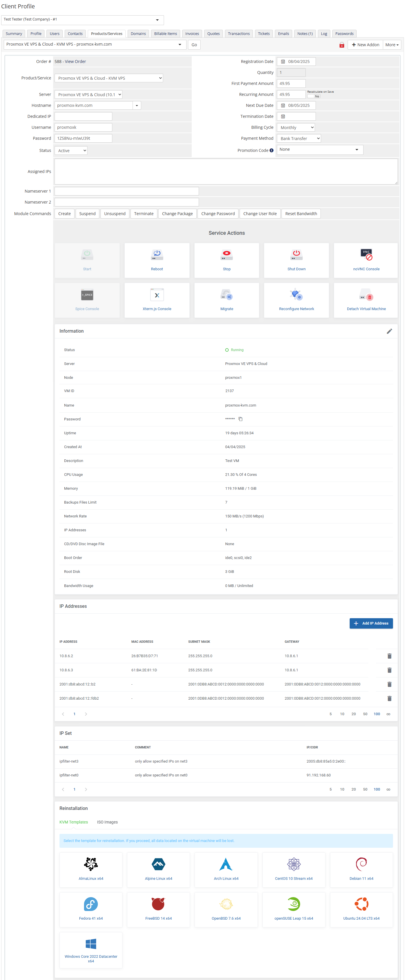The width and height of the screenshot is (410, 980).
Task: Expand the Payment Method dropdown
Action: pos(299,139)
